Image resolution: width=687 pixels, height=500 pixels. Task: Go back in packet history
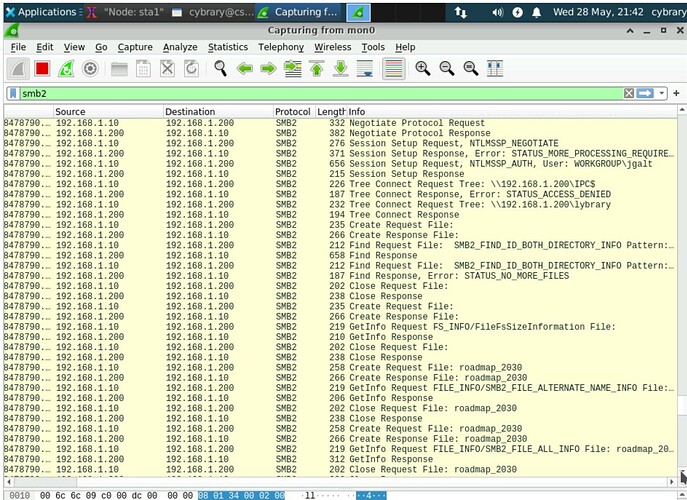pyautogui.click(x=244, y=69)
